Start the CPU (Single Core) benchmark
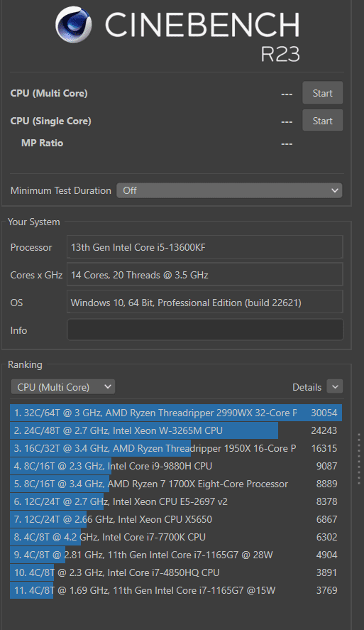 (x=323, y=121)
